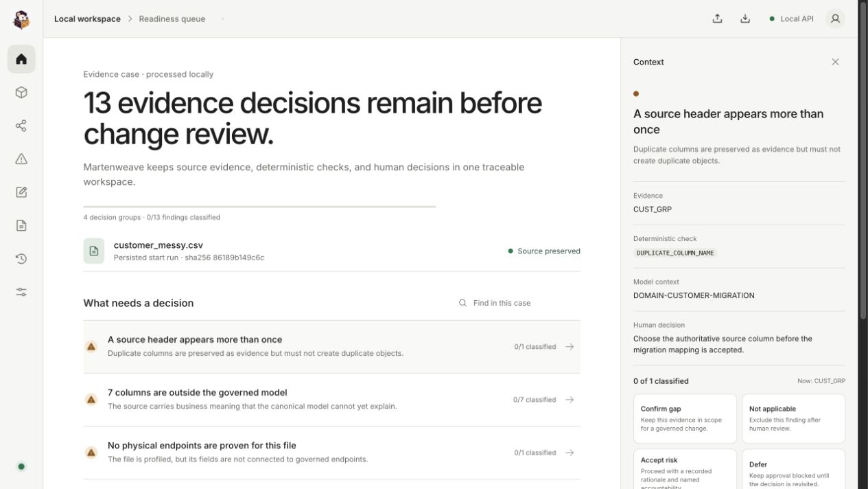Click the upload icon in top bar
This screenshot has height=489, width=868.
[717, 19]
